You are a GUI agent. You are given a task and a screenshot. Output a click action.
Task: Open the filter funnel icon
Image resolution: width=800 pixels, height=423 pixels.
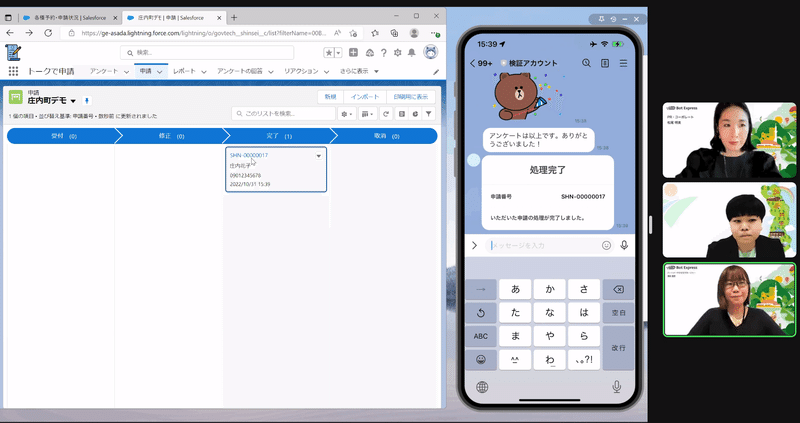pyautogui.click(x=429, y=114)
